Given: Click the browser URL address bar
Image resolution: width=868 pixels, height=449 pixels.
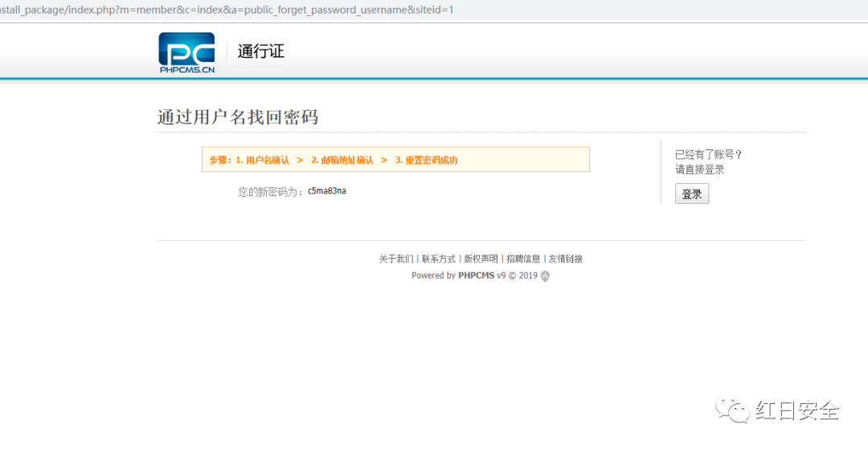Looking at the screenshot, I should (241, 10).
